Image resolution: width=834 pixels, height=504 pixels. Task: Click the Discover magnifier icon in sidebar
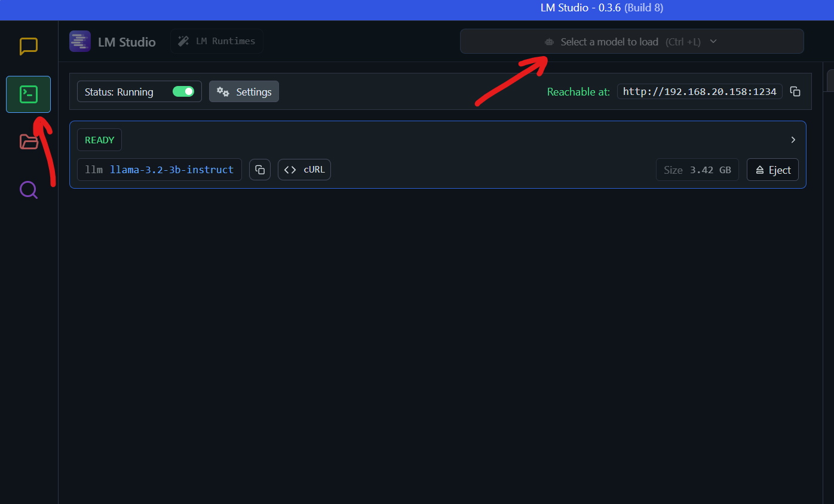pos(28,189)
